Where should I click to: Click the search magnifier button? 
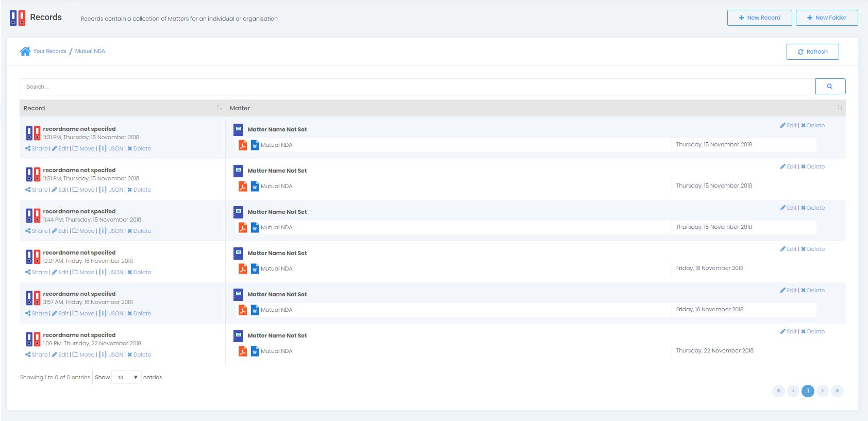coord(830,87)
